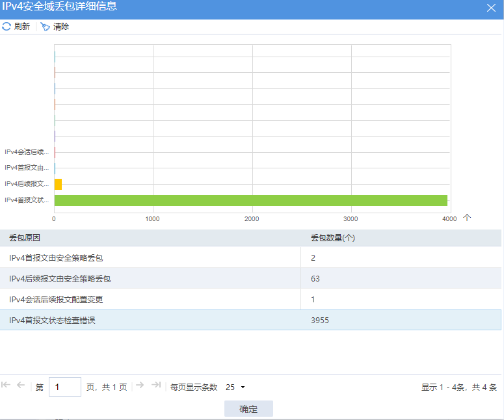Go to last page arrow icon
The height and width of the screenshot is (420, 504).
click(x=156, y=385)
